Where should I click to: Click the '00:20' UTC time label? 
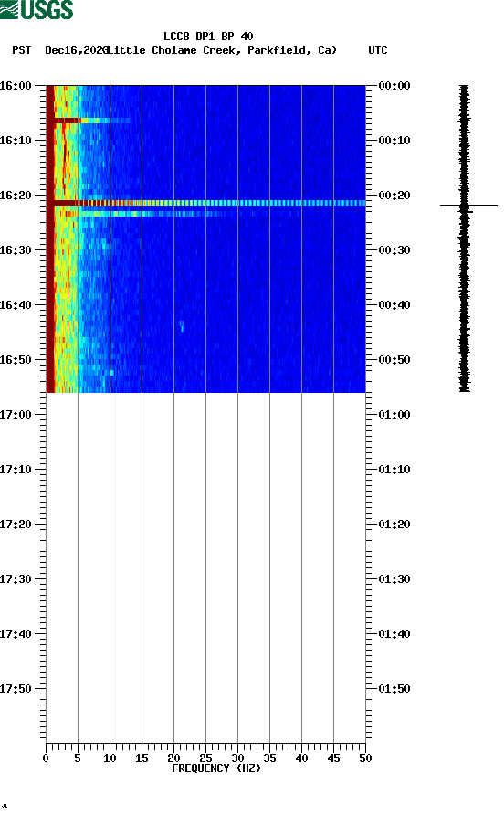click(394, 196)
